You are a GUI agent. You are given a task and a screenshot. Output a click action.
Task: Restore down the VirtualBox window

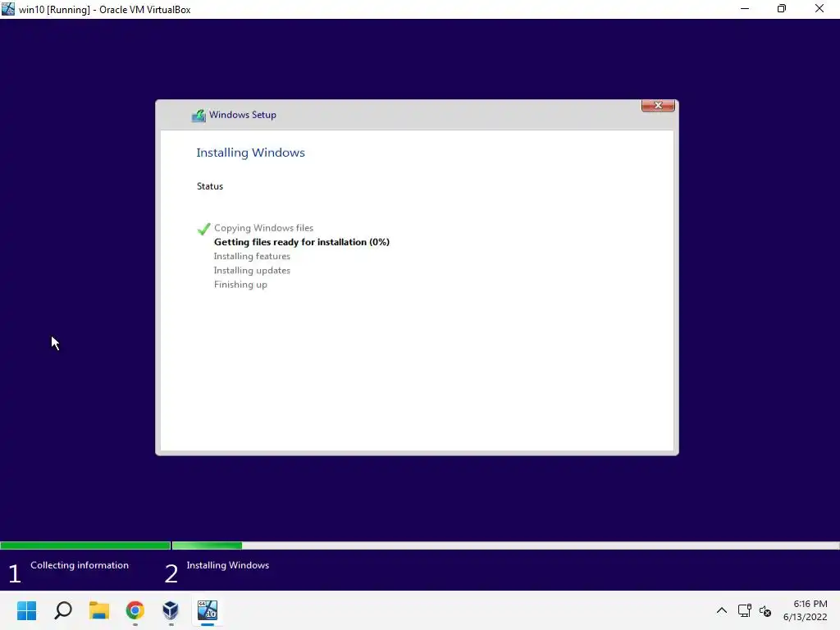(x=782, y=8)
